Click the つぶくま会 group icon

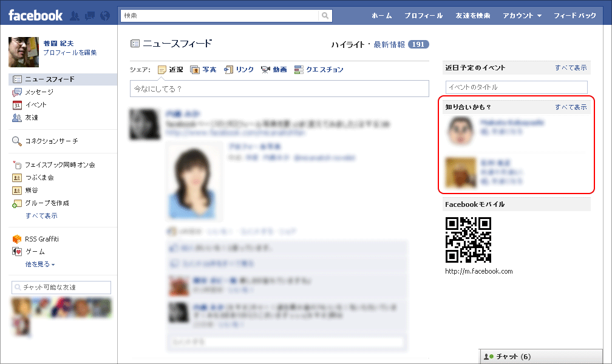17,178
